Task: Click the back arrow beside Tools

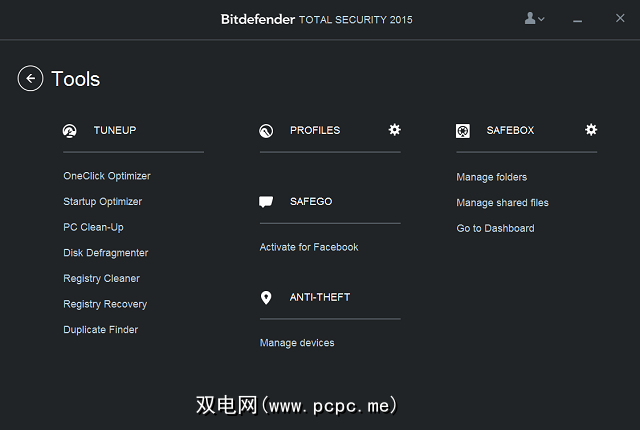Action: 30,78
